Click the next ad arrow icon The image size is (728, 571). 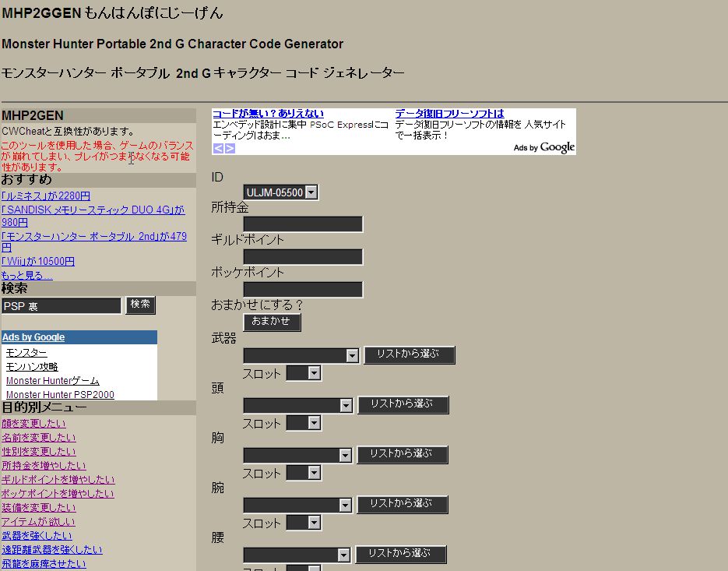230,148
